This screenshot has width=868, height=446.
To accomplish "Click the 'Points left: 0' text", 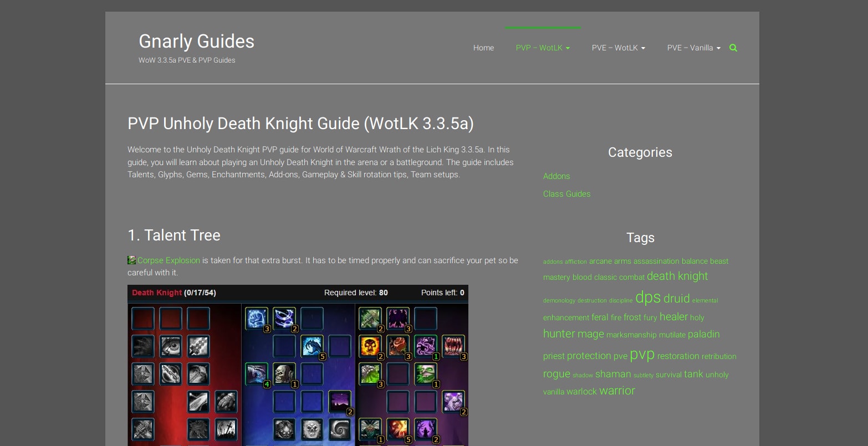I will [443, 293].
